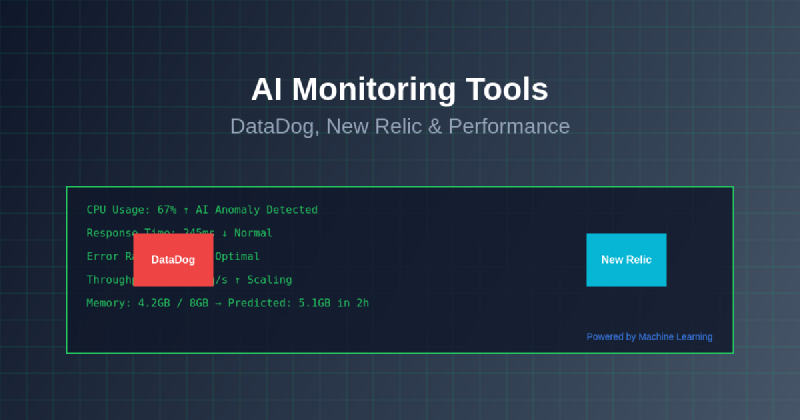Click the 67% CPU value
Screen dimensions: 800x420
point(167,210)
